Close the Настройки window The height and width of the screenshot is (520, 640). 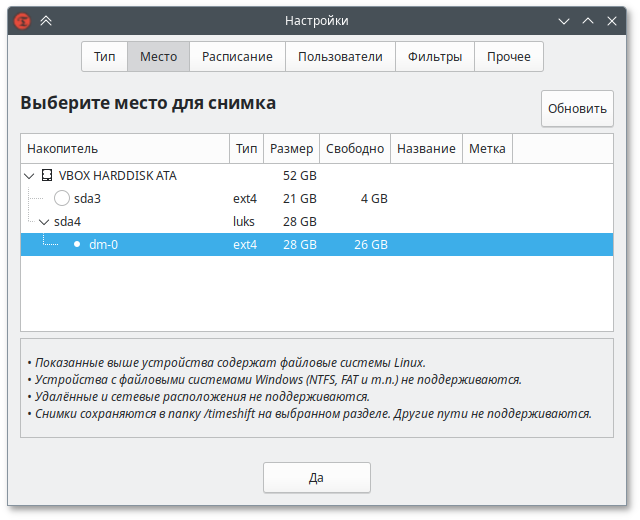pyautogui.click(x=611, y=21)
